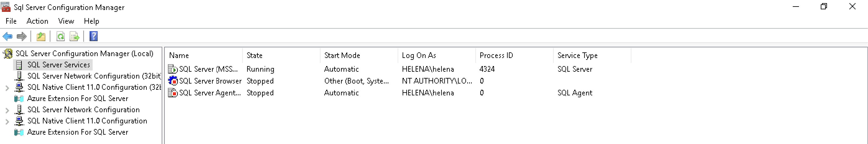
Task: Click the Back arrow toolbar icon
Action: pyautogui.click(x=7, y=36)
